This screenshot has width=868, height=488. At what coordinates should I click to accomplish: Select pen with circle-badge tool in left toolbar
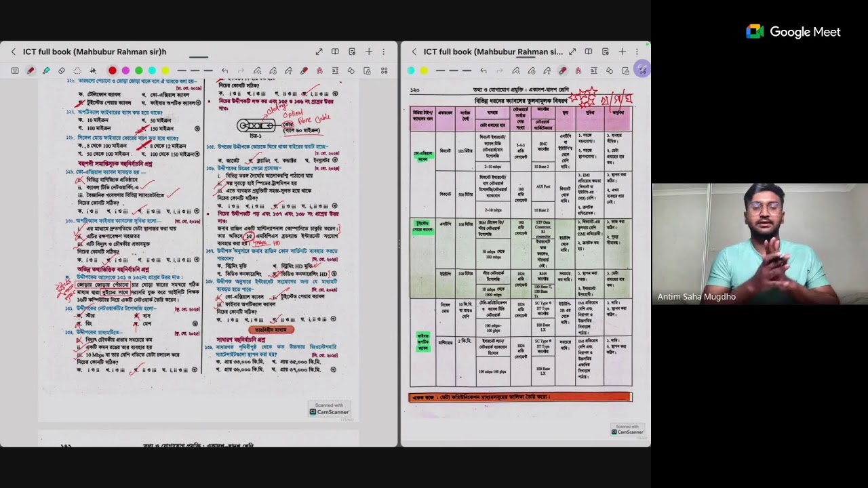(273, 70)
